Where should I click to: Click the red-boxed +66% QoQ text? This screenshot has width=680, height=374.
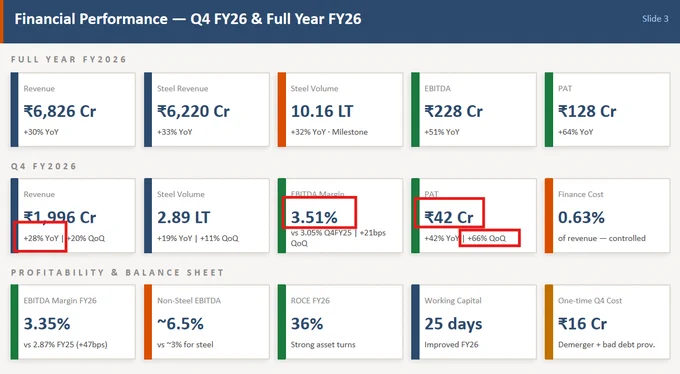pos(487,238)
